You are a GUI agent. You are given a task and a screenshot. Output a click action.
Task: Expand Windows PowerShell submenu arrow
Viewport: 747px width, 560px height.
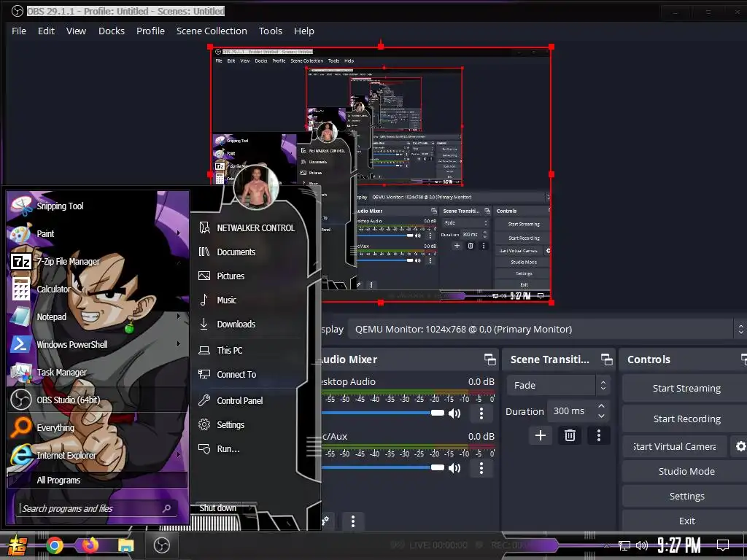[179, 344]
